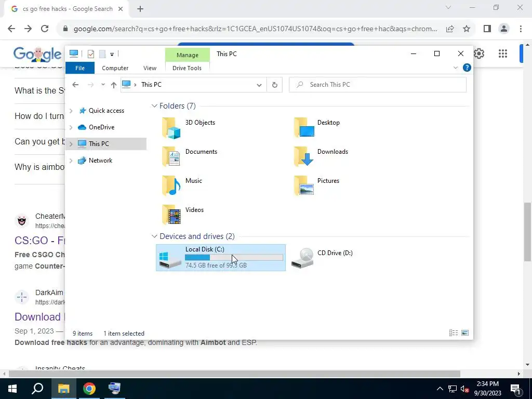Click the Chrome URL address bar

[255, 29]
